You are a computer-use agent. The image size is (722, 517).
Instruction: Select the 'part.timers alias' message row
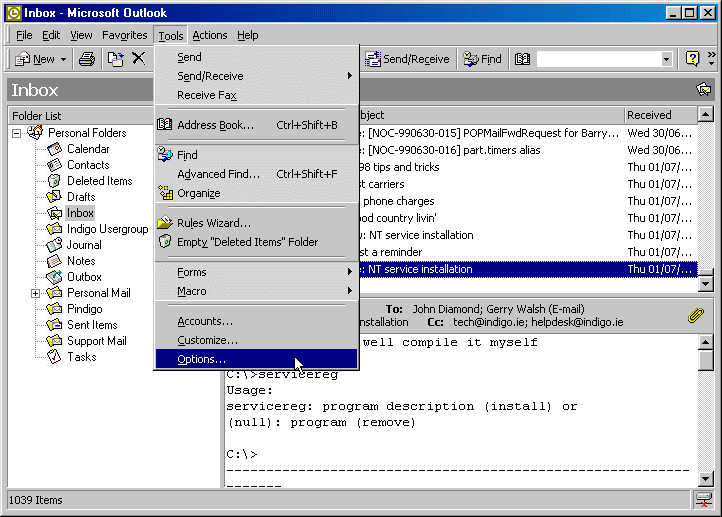click(528, 150)
